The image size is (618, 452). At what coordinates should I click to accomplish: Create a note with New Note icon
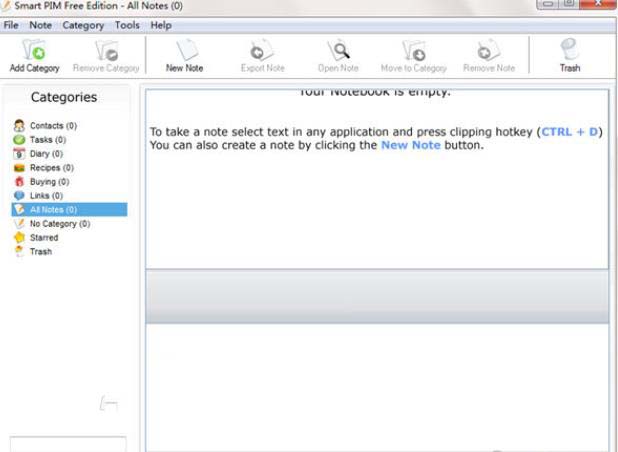(186, 50)
